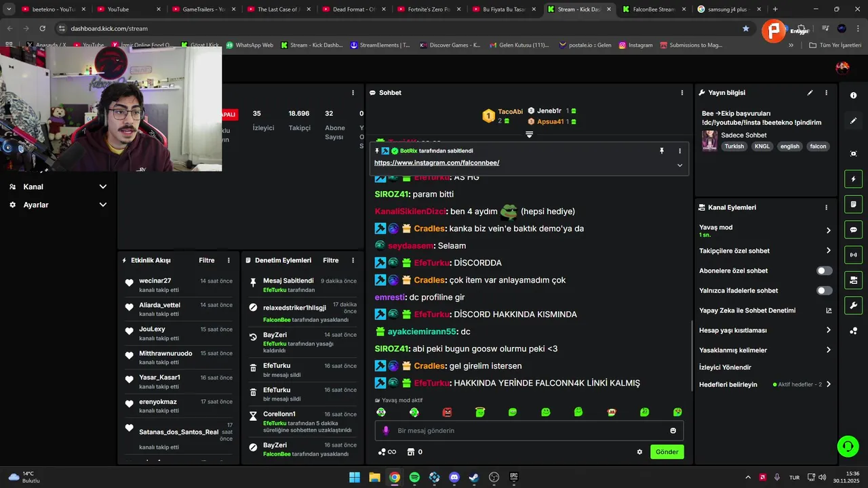Open Denetim Eylemleri three-dot menu
The width and height of the screenshot is (868, 488).
[x=353, y=260]
